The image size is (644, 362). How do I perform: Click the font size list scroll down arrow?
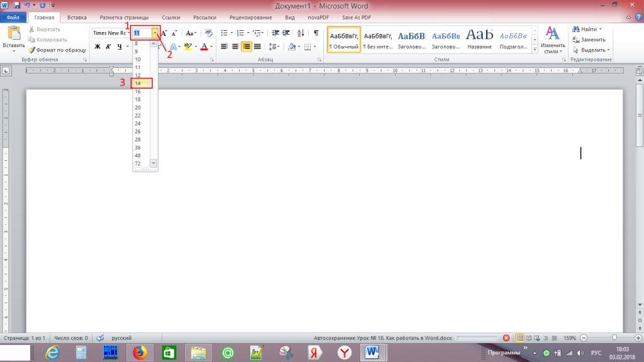153,163
